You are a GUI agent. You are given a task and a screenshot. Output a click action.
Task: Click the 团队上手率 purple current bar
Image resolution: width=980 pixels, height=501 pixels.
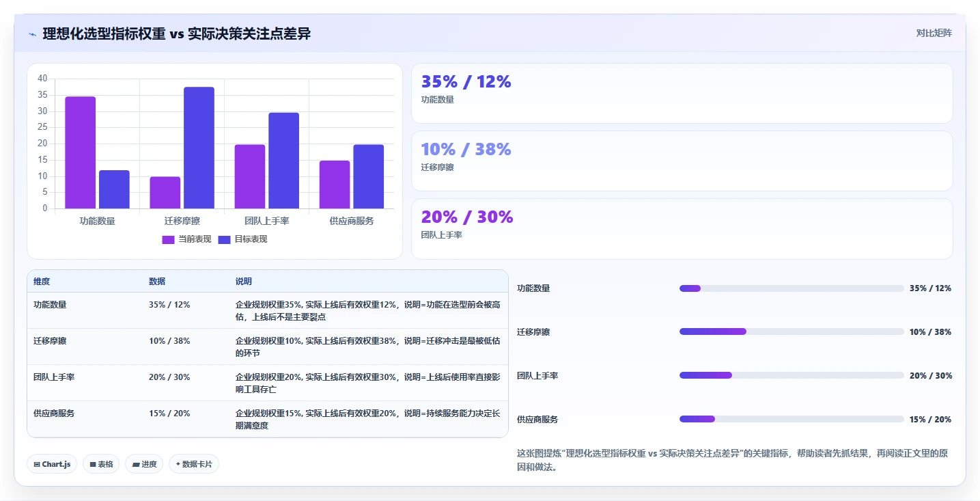250,176
